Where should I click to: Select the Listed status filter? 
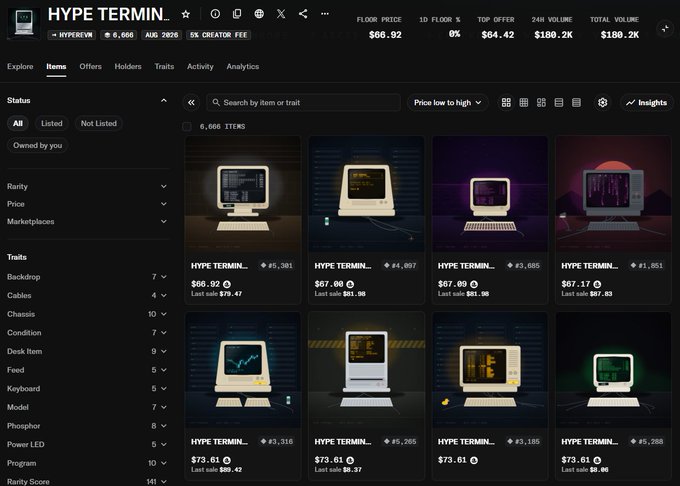pyautogui.click(x=52, y=124)
